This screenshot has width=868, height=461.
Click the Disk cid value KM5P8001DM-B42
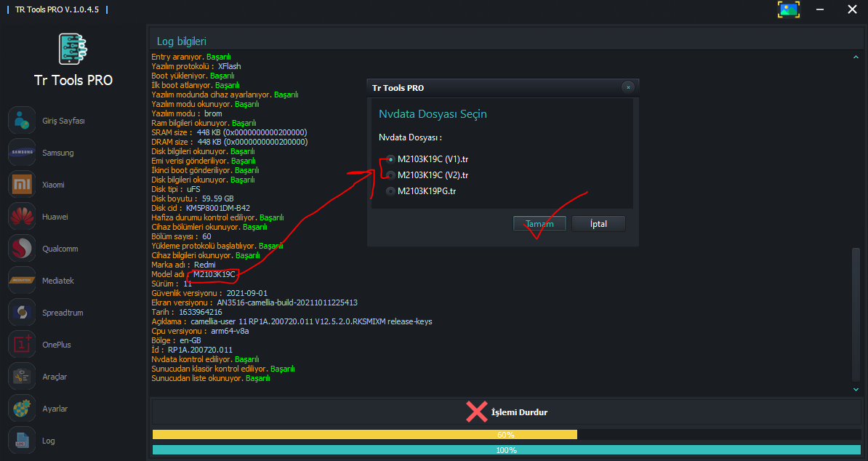coord(217,208)
